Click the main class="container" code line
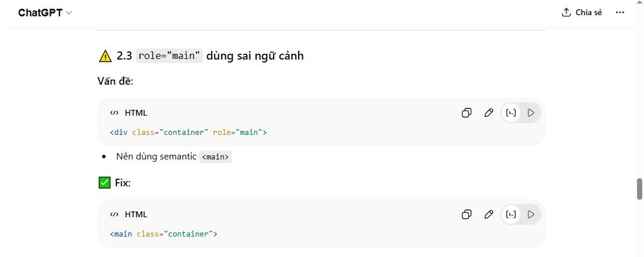The image size is (644, 257). [163, 234]
